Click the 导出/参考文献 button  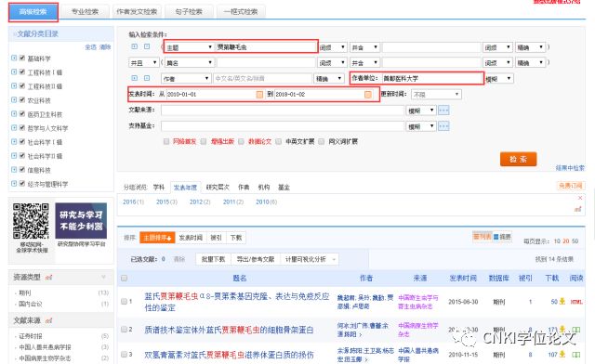coord(256,259)
